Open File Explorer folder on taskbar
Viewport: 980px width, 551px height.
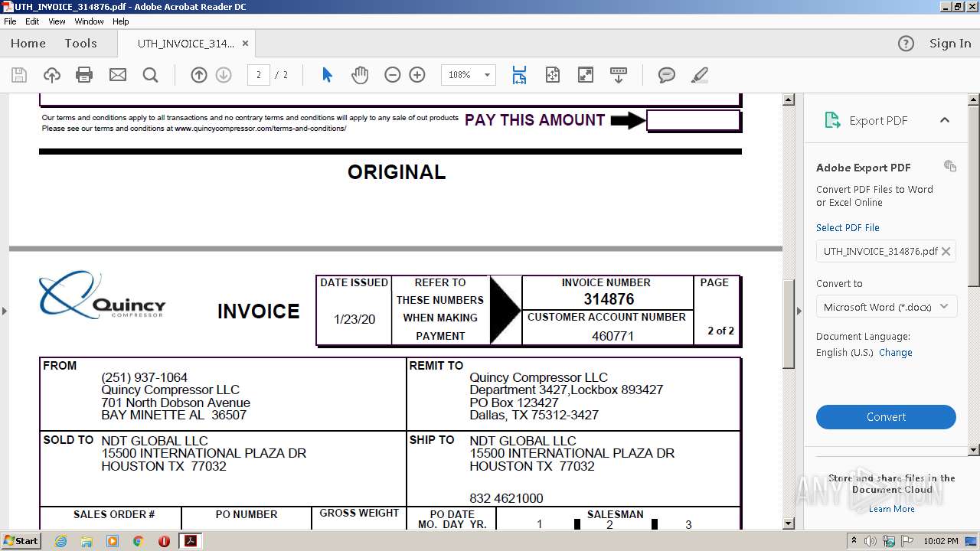(x=87, y=541)
